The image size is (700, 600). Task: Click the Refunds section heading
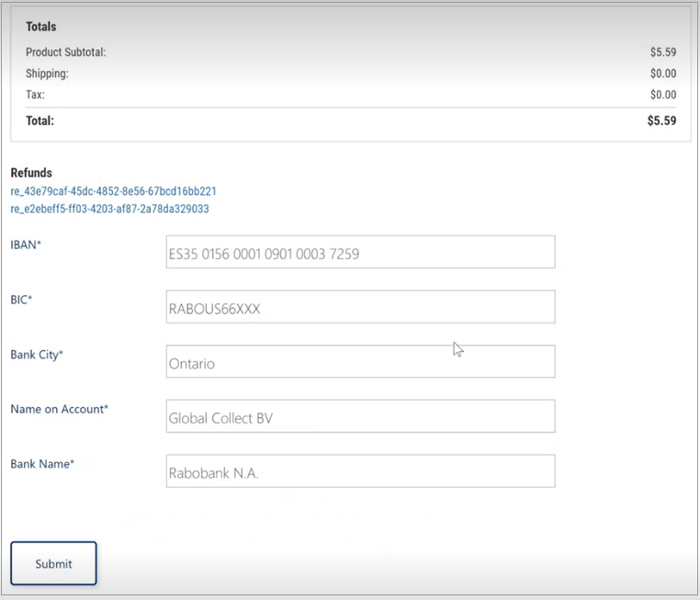tap(31, 173)
